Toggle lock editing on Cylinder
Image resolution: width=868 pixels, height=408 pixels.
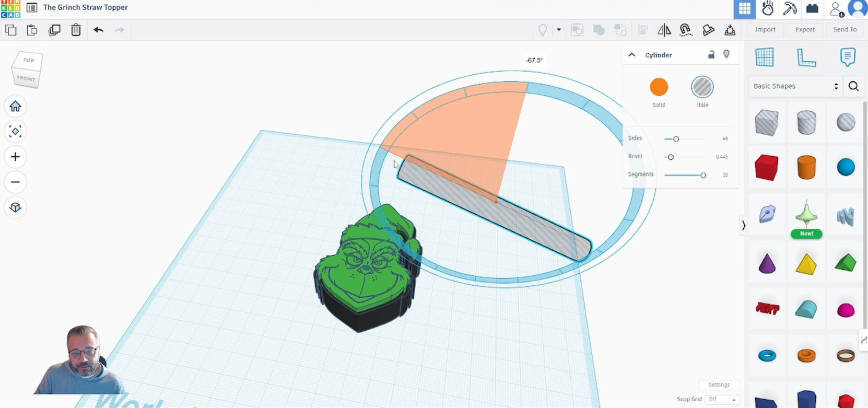(x=711, y=55)
